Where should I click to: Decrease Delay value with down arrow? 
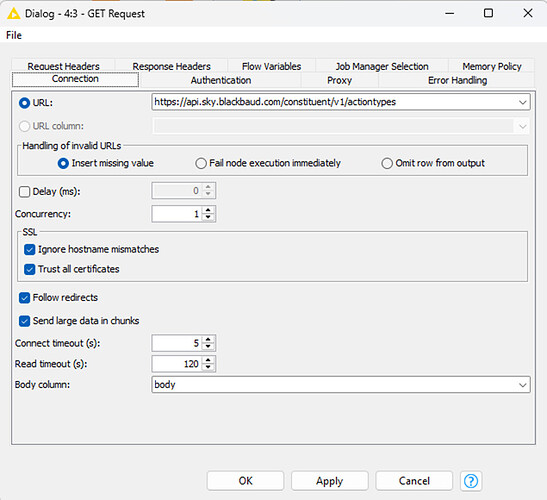(208, 194)
